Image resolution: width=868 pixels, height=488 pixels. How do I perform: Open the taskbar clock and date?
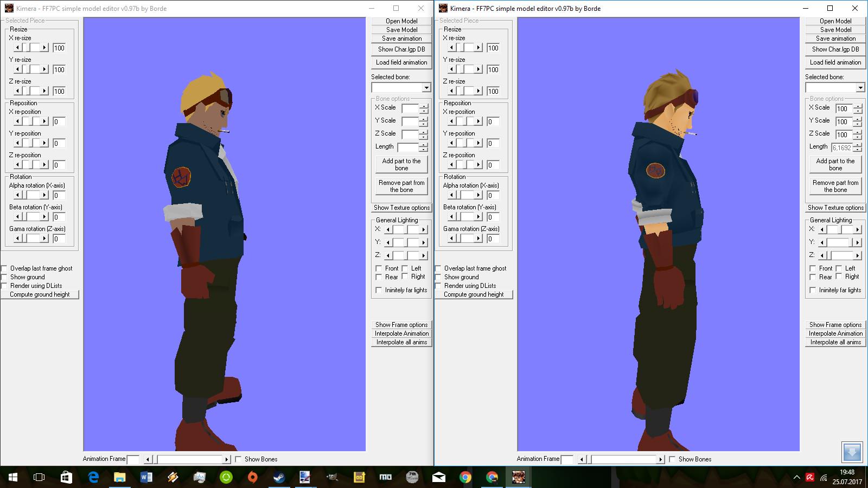pos(847,477)
